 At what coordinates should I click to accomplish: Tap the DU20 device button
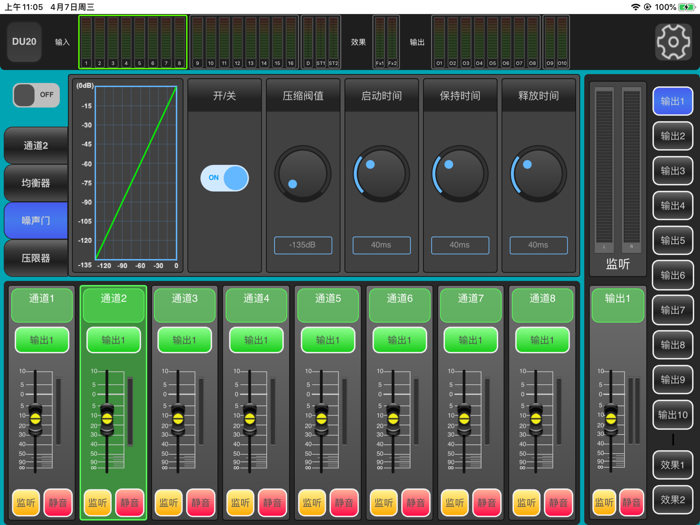pos(24,42)
